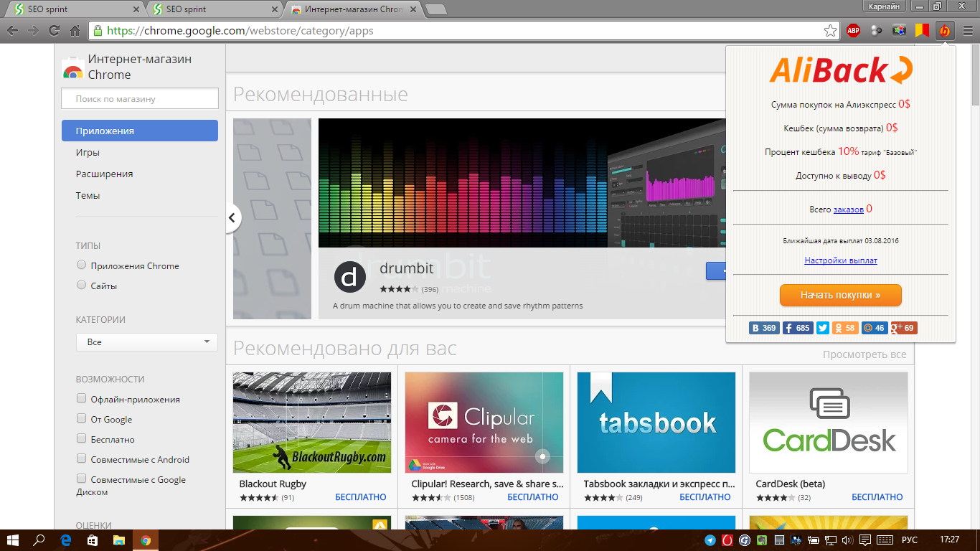Check the 'От Google' checkbox
980x551 pixels.
point(81,418)
